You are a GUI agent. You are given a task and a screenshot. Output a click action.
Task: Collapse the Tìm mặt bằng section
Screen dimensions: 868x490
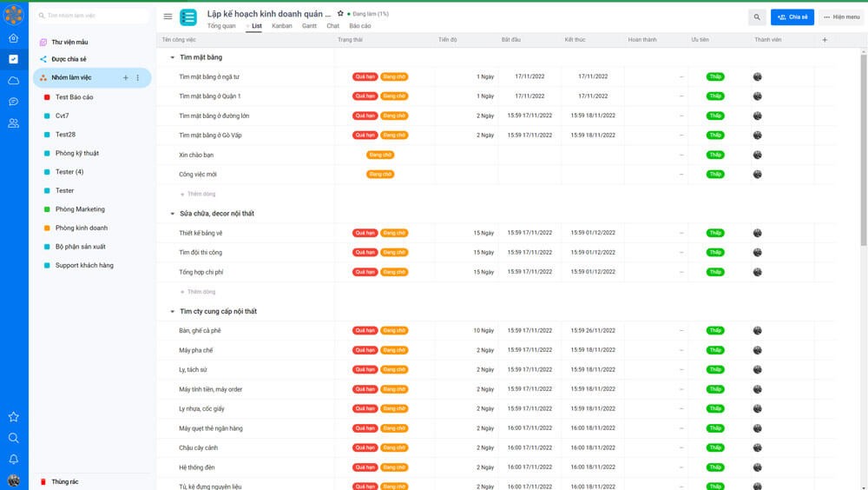click(x=171, y=57)
